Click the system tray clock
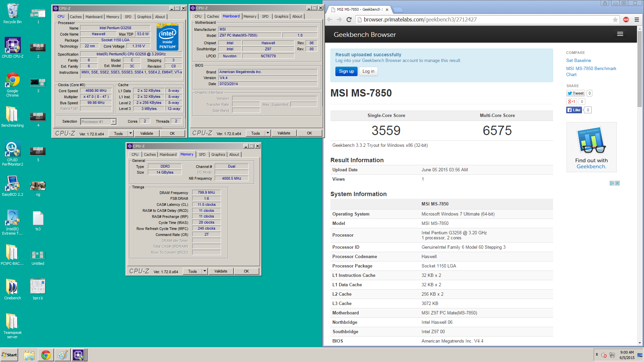Viewport: 644px width, 362px height. click(627, 355)
